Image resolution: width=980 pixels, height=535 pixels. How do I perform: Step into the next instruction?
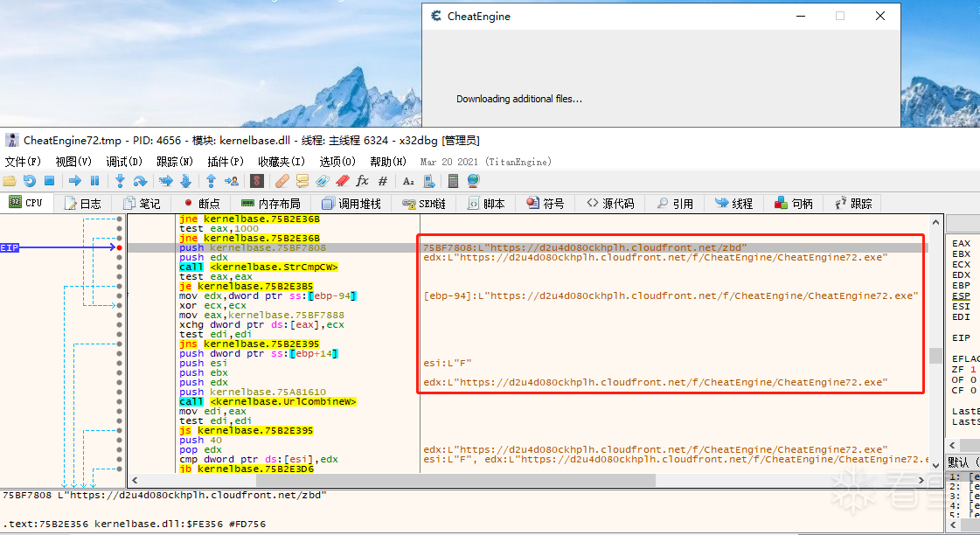click(x=120, y=181)
